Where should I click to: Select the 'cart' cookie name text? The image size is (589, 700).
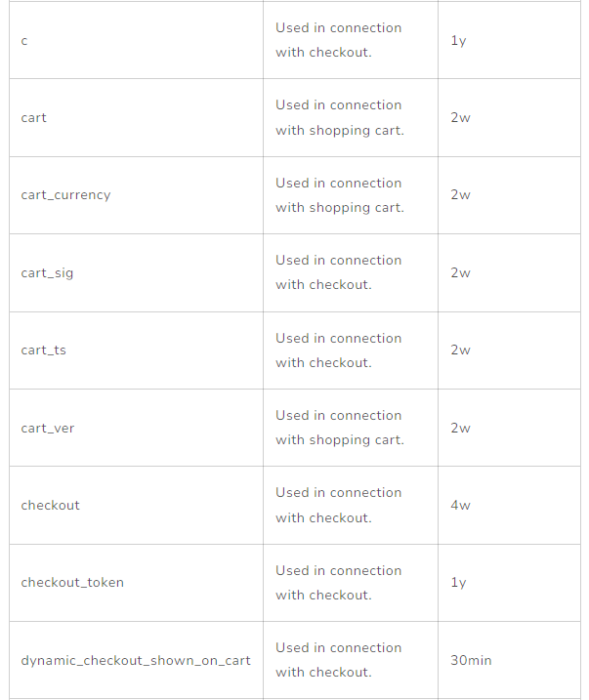(x=34, y=118)
